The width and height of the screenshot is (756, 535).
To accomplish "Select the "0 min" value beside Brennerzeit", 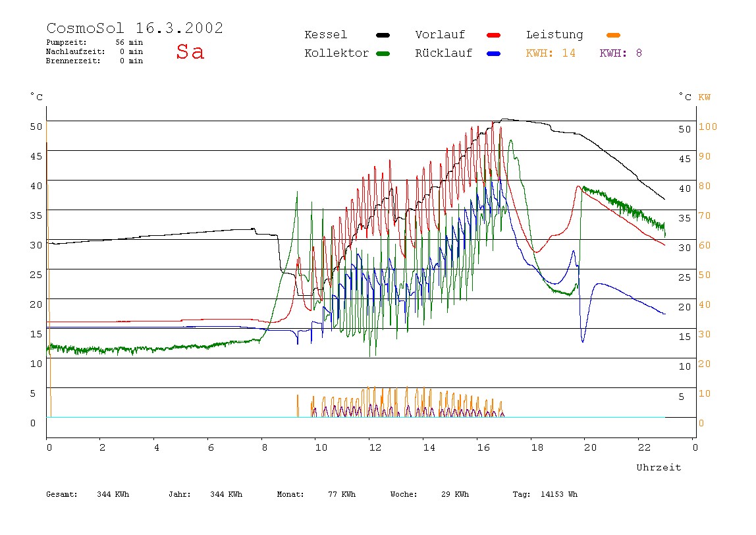I will tap(131, 61).
